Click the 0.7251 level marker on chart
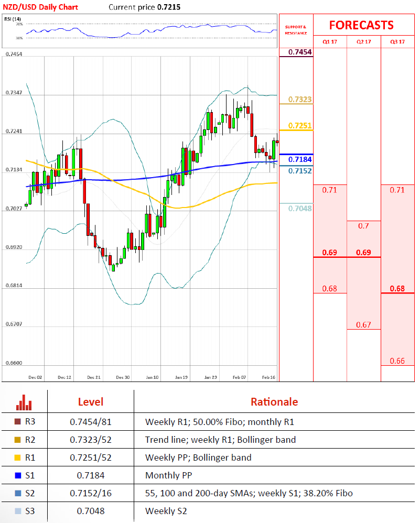The image size is (420, 523). pos(300,126)
